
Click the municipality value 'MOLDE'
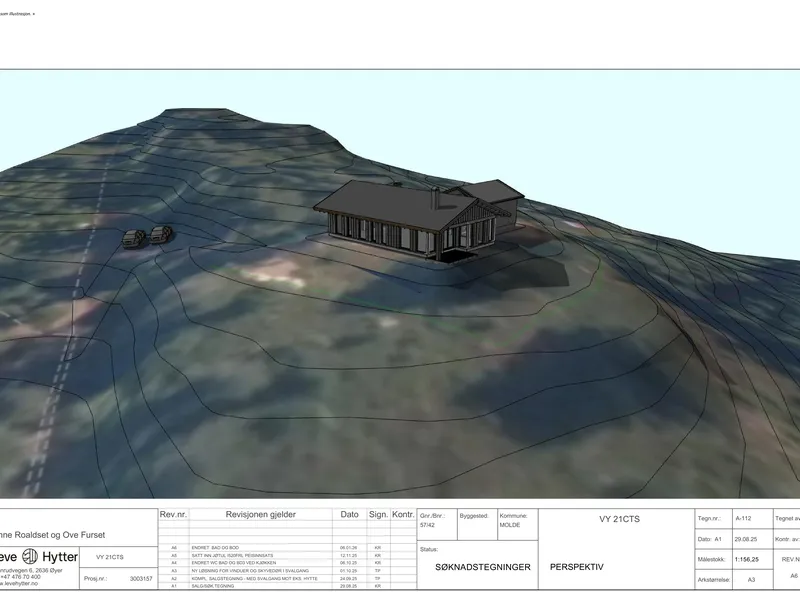pyautogui.click(x=510, y=525)
